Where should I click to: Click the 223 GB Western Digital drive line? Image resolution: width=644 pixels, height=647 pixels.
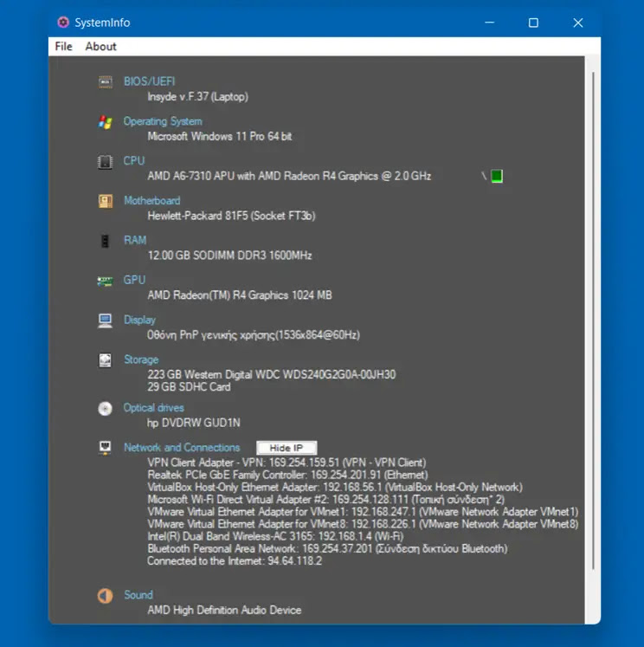point(272,374)
